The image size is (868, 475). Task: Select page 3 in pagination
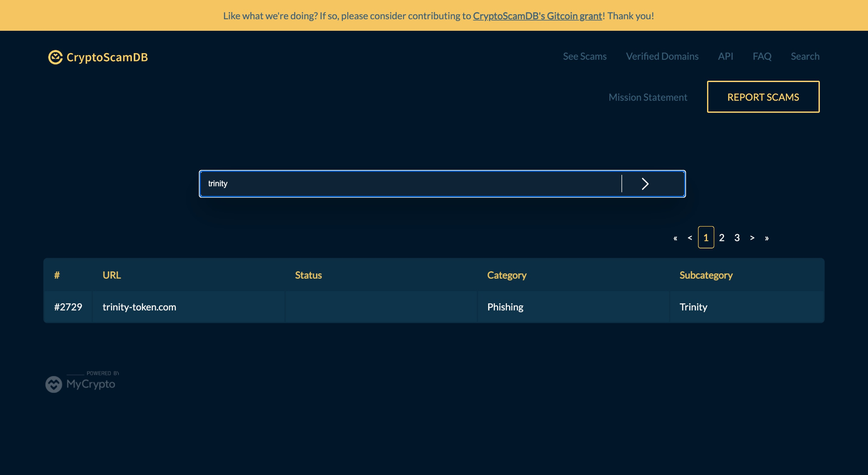[737, 238]
